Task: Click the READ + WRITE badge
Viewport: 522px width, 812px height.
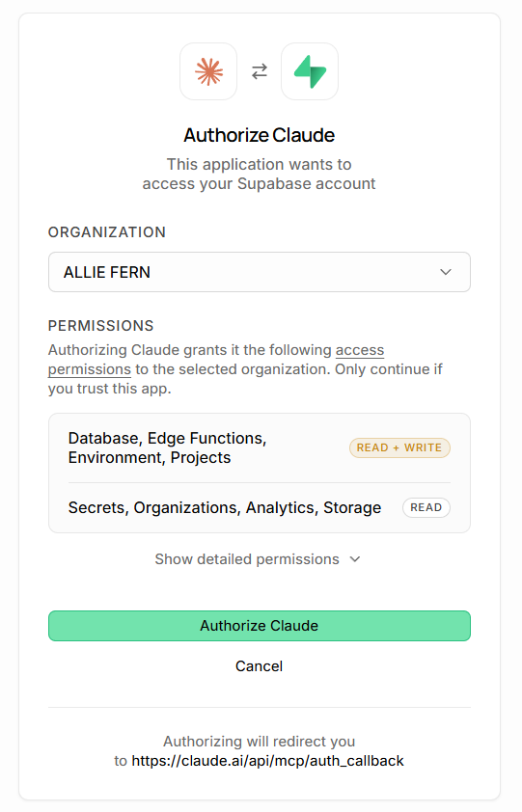Action: click(x=399, y=447)
